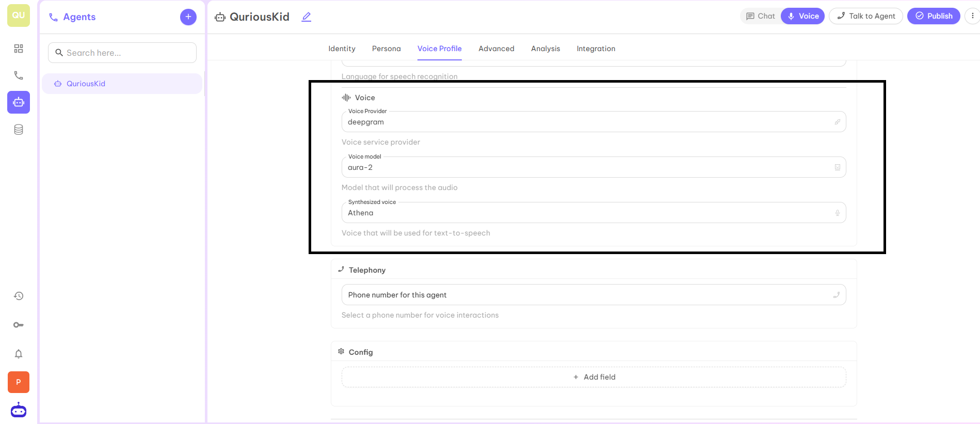Screen dimensions: 980x424
Task: Click the link icon in Voice Provider field
Action: [x=838, y=122]
